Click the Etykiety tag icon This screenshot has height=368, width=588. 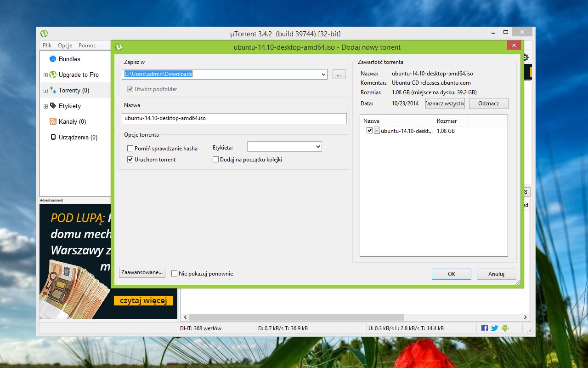click(53, 106)
